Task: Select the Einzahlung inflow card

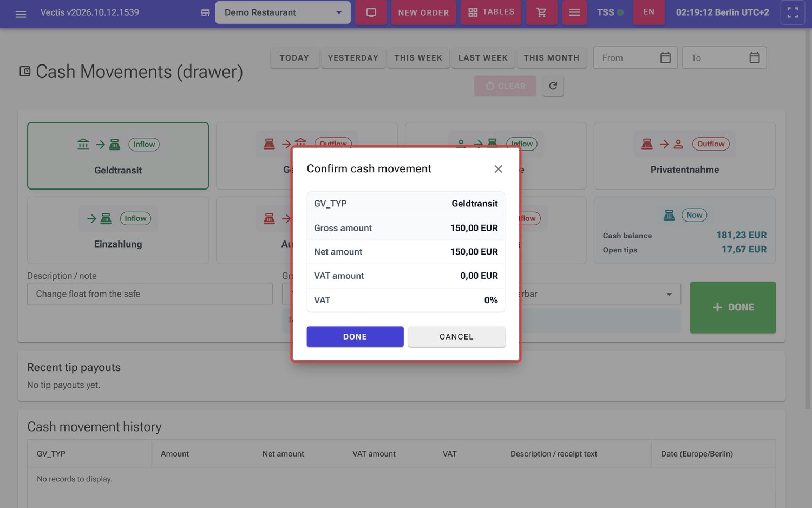Action: 118,230
